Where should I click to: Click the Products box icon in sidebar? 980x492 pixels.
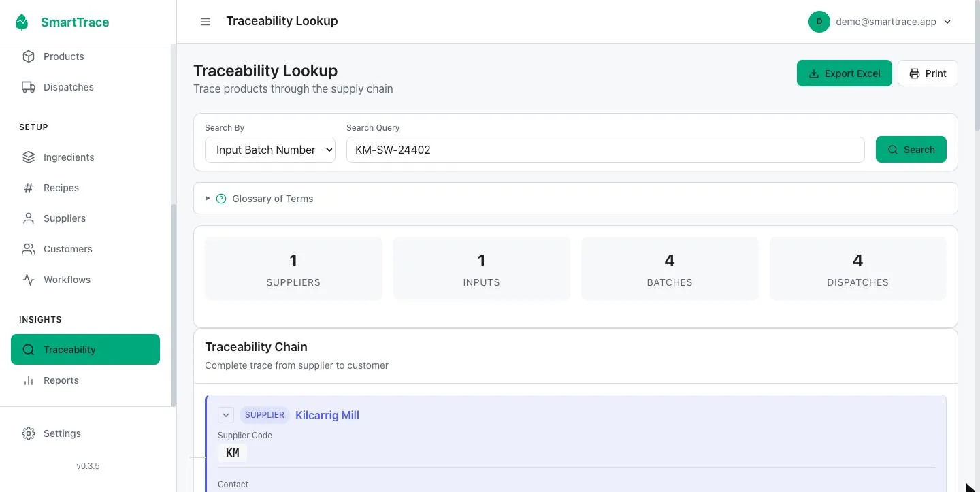29,56
